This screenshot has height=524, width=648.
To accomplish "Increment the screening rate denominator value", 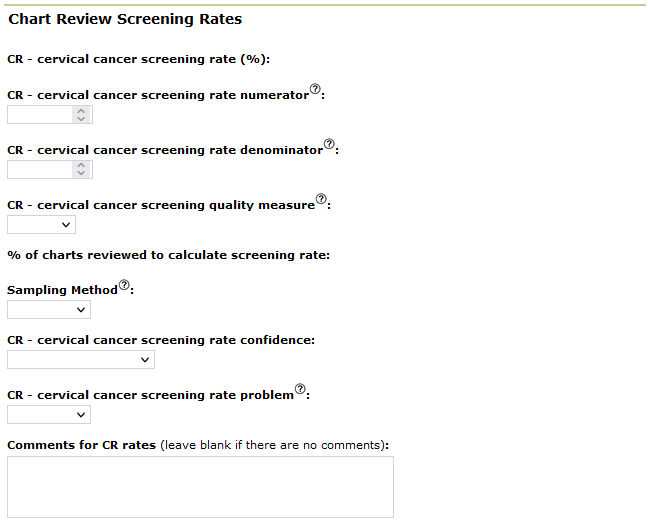I will (82, 165).
